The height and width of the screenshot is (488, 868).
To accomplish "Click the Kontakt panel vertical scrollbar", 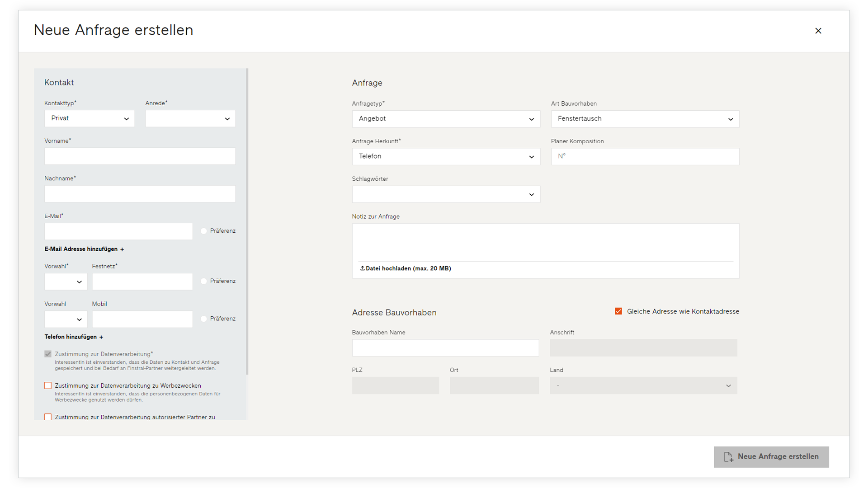I will pos(247,221).
